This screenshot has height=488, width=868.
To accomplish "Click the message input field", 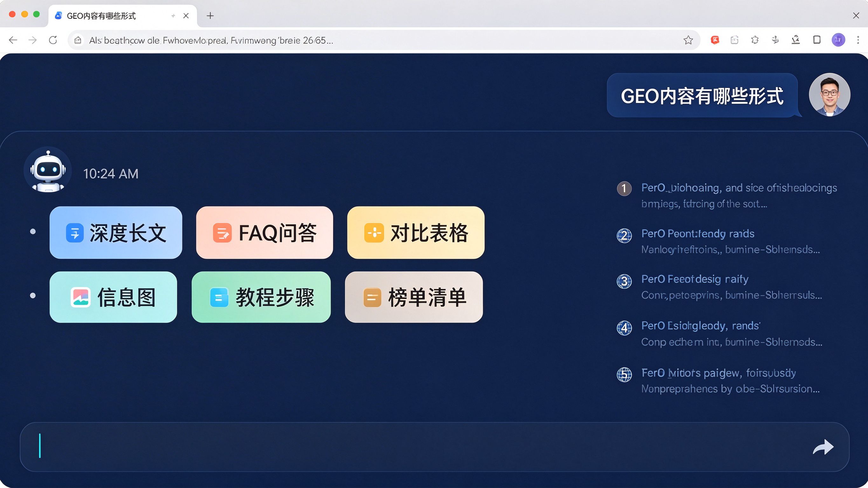I will click(434, 447).
